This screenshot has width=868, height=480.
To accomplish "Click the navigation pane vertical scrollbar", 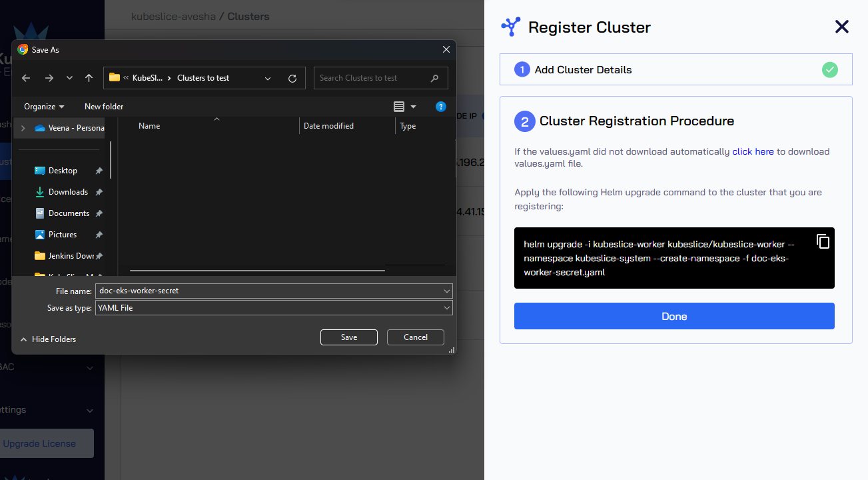I will [111, 160].
